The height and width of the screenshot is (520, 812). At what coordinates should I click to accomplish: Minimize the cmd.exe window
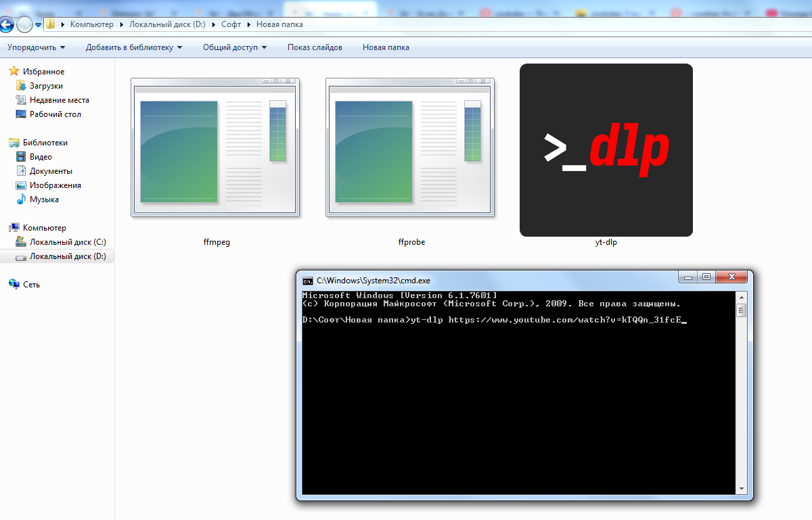pos(688,277)
